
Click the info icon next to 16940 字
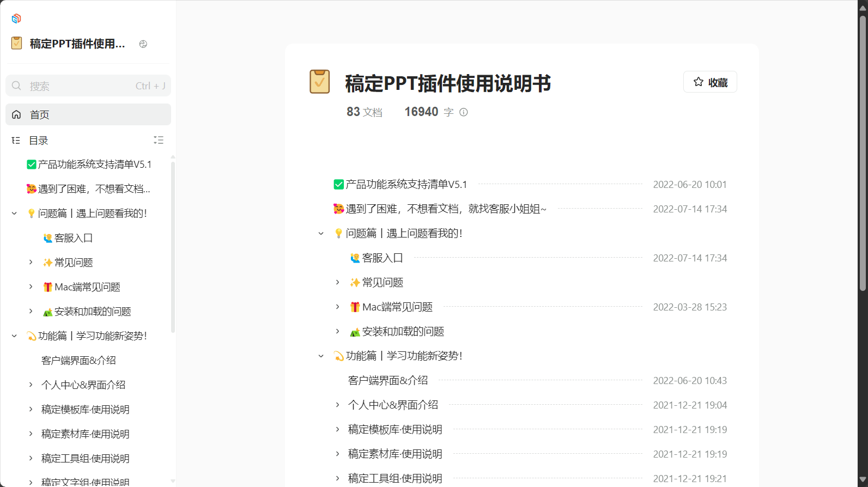(464, 112)
